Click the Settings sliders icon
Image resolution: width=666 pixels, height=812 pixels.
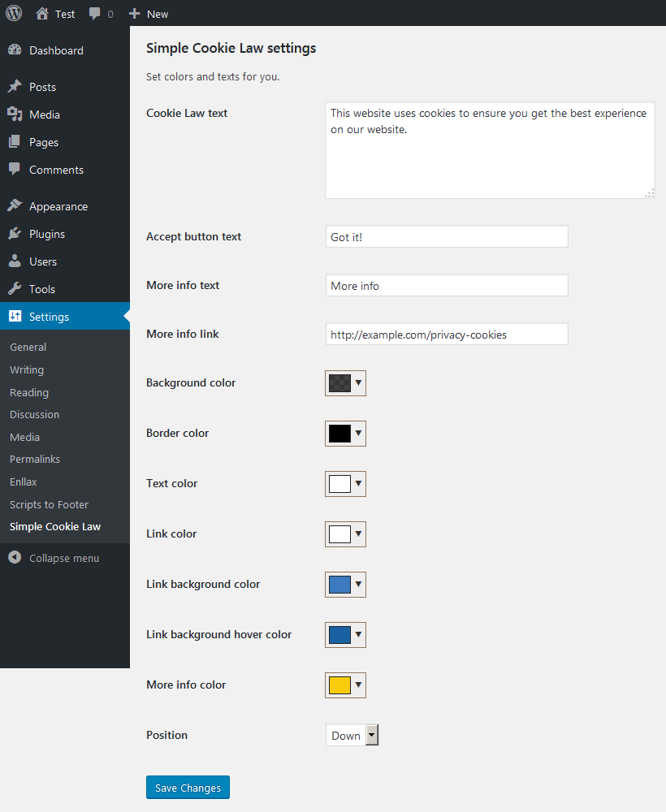tap(15, 316)
